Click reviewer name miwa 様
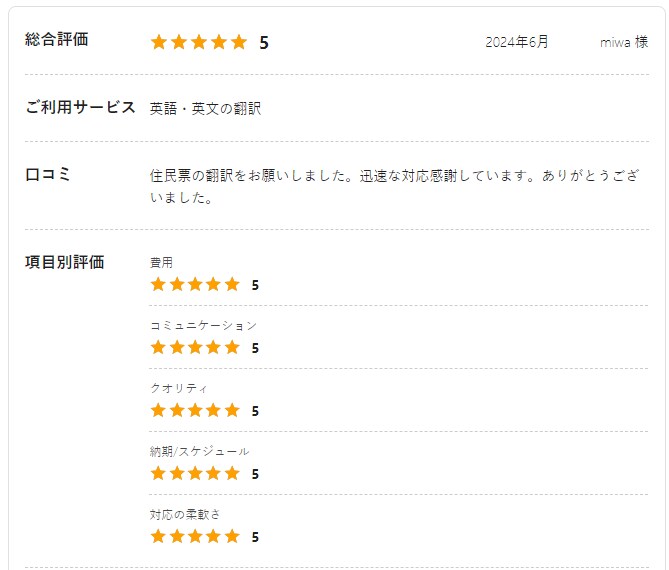 tap(624, 42)
